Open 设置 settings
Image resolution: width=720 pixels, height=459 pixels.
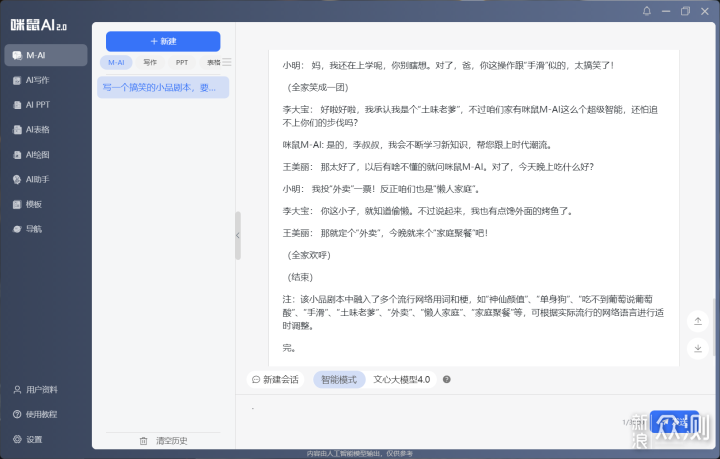pyautogui.click(x=28, y=439)
